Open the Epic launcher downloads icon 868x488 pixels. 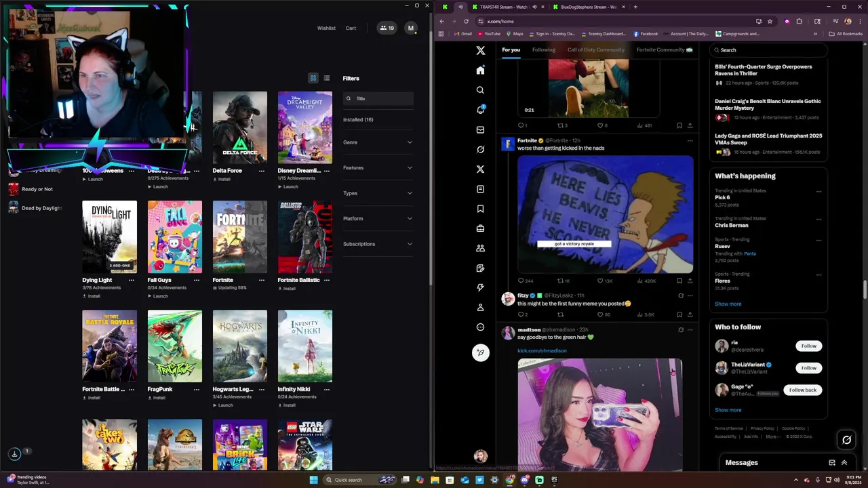click(x=14, y=454)
